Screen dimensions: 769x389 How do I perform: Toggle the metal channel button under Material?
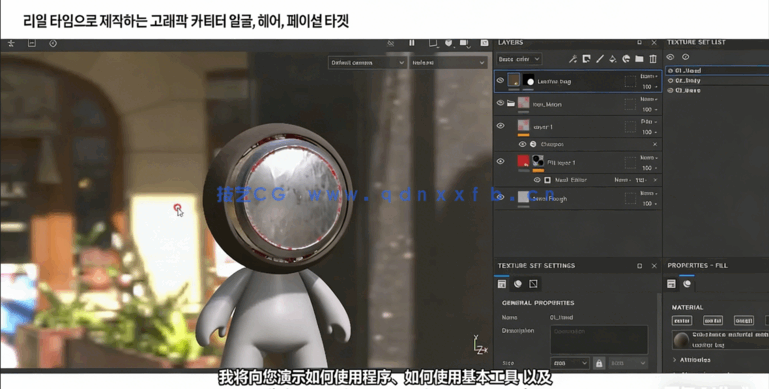[x=713, y=321]
